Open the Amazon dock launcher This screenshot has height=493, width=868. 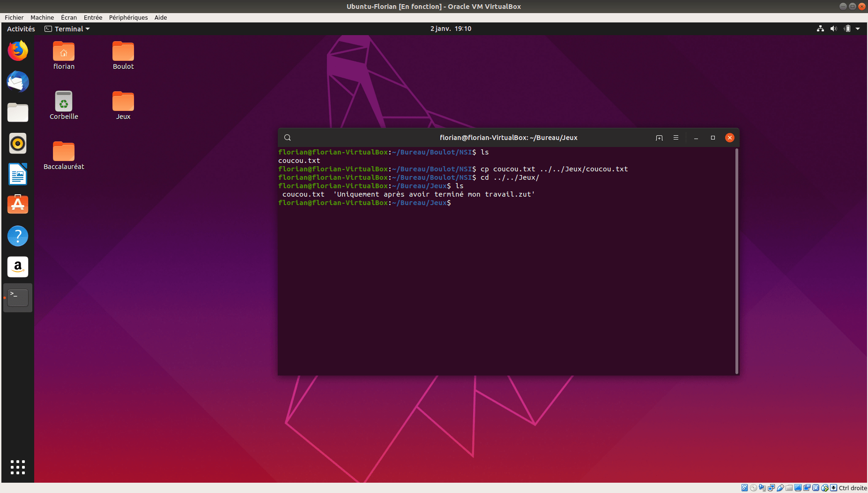[x=18, y=267]
